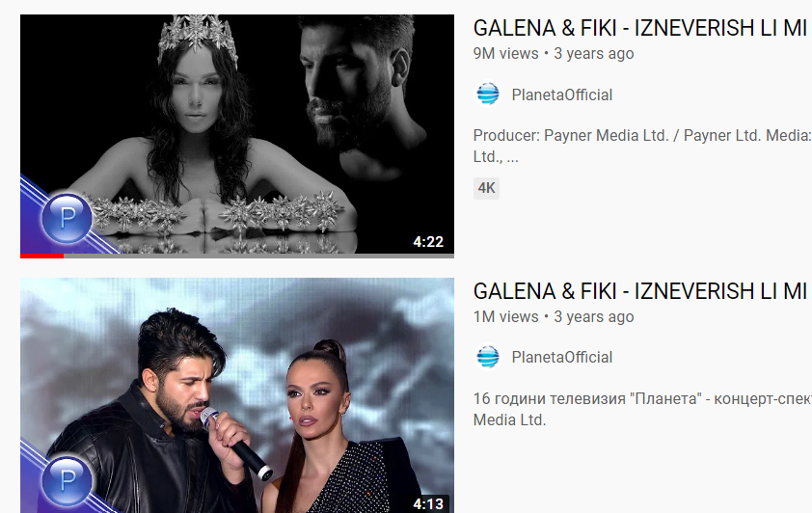The image size is (812, 513).
Task: Click PlanetaOfficial channel avatar on first video
Action: (488, 94)
